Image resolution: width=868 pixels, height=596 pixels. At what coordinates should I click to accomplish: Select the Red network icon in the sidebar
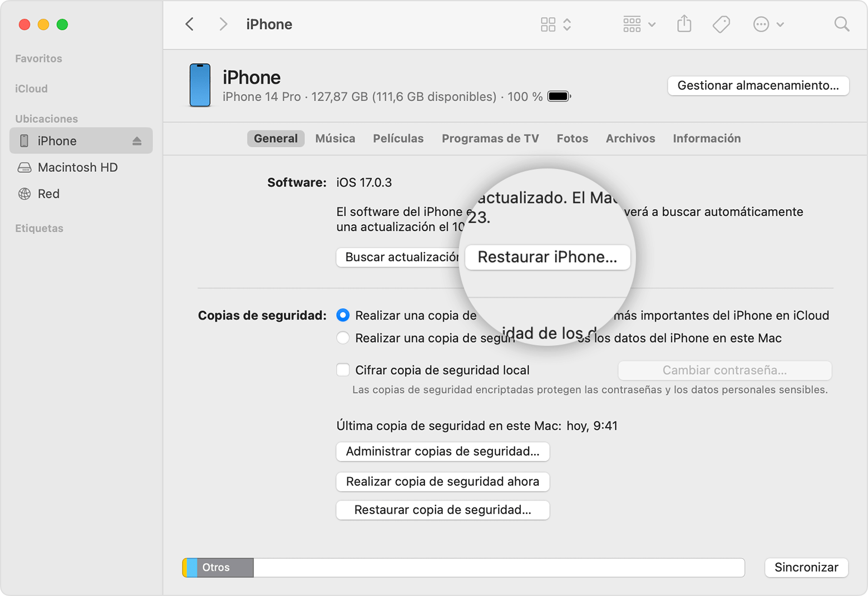pos(23,193)
